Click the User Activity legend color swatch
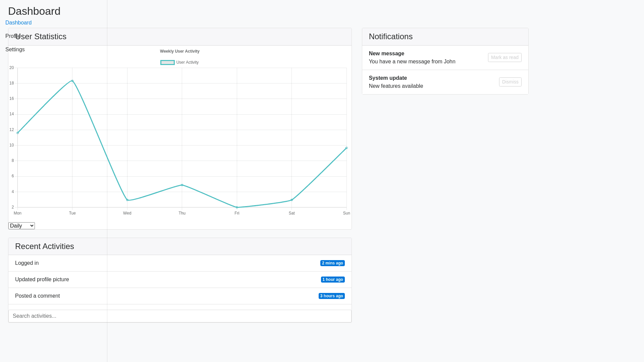The width and height of the screenshot is (644, 362). coord(167,62)
